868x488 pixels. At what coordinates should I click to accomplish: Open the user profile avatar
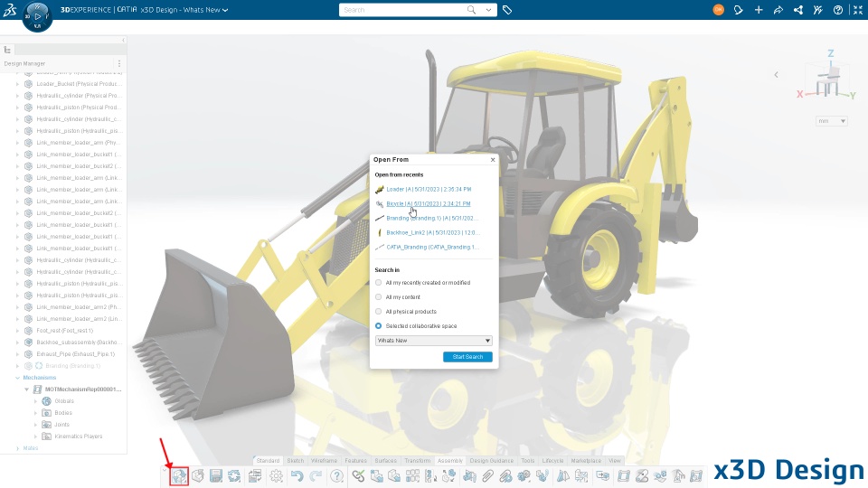click(x=719, y=10)
